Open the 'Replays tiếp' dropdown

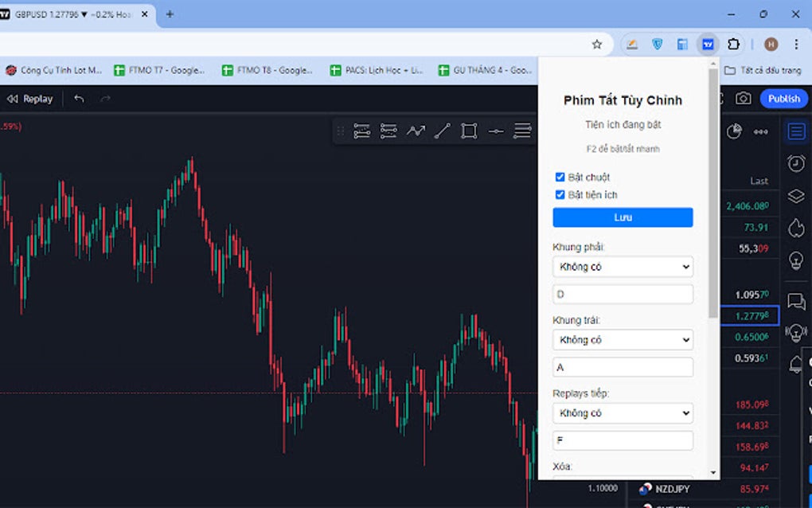click(623, 413)
